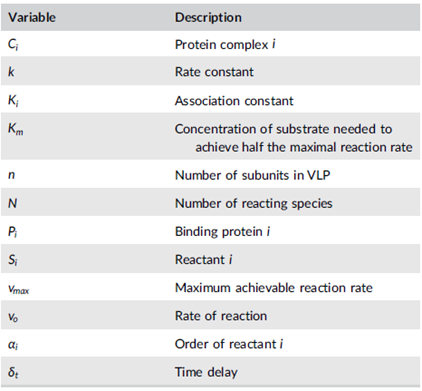Click the Order of reactant i text
422x391 pixels.
[x=229, y=344]
